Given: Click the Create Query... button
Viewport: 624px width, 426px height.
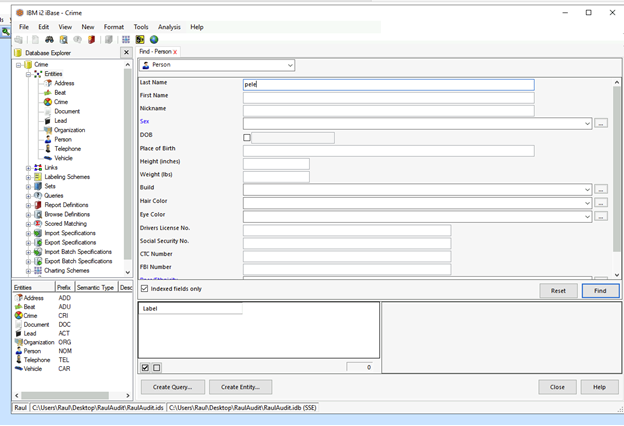Looking at the screenshot, I should (x=172, y=387).
